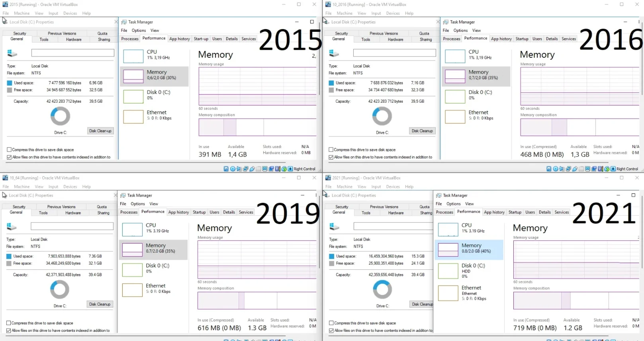Click the VirtualBox title icon of 2021 VM

tap(328, 178)
